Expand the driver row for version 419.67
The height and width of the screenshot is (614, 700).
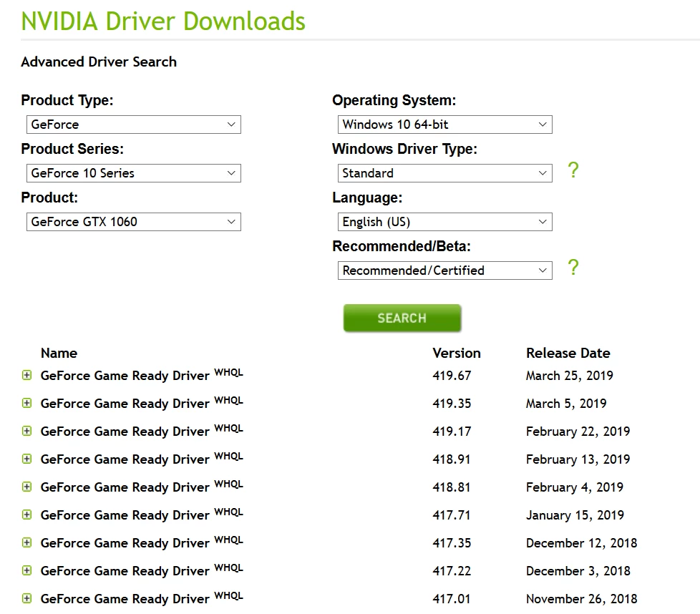(26, 375)
